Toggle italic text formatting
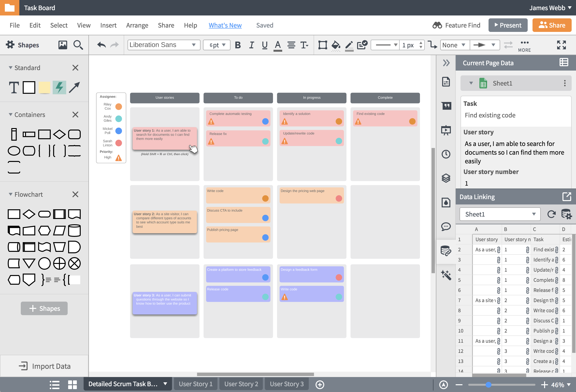This screenshot has width=576, height=392. pos(251,45)
